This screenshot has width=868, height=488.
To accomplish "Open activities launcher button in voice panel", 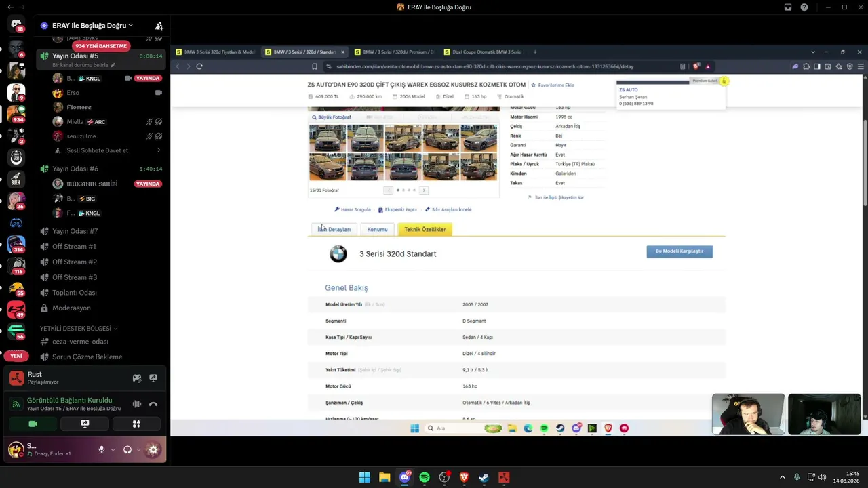I will tap(136, 424).
